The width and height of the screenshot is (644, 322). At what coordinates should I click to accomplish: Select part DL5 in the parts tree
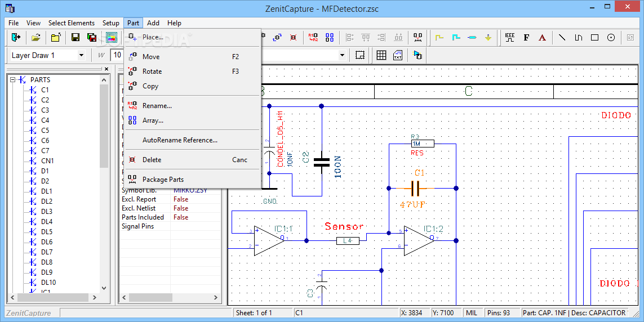point(47,232)
